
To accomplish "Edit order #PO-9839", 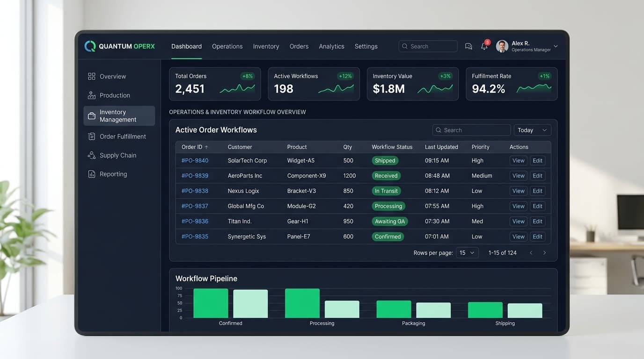I will pyautogui.click(x=538, y=176).
